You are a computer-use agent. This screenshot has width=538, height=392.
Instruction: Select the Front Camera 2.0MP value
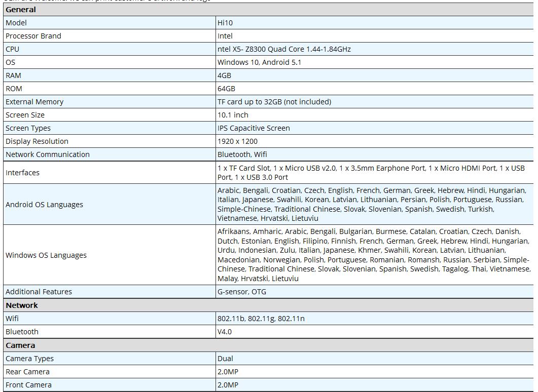pos(228,385)
